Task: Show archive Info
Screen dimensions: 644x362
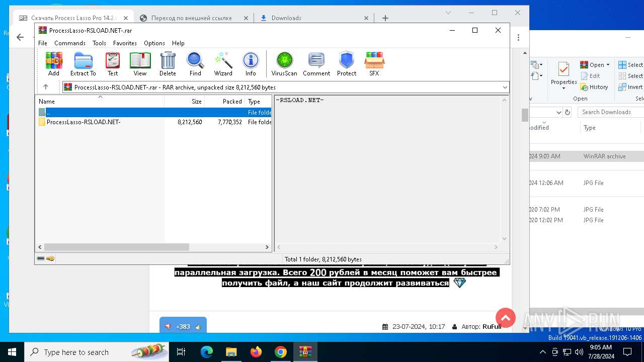Action: [251, 64]
